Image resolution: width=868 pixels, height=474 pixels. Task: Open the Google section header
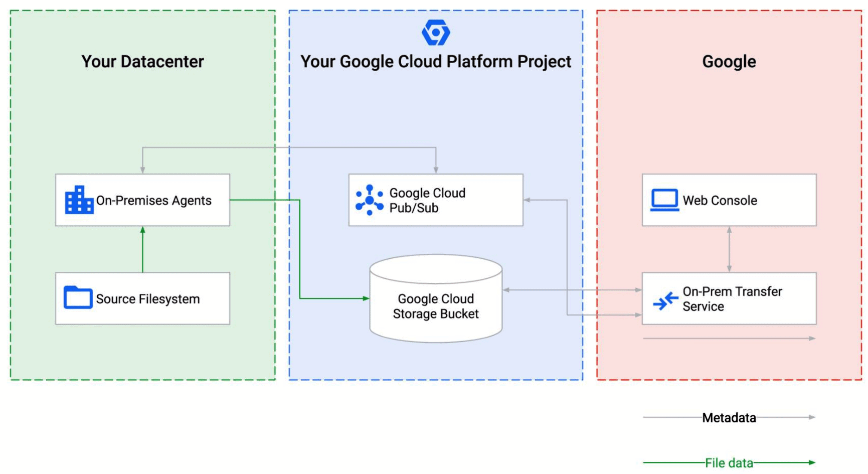tap(729, 62)
